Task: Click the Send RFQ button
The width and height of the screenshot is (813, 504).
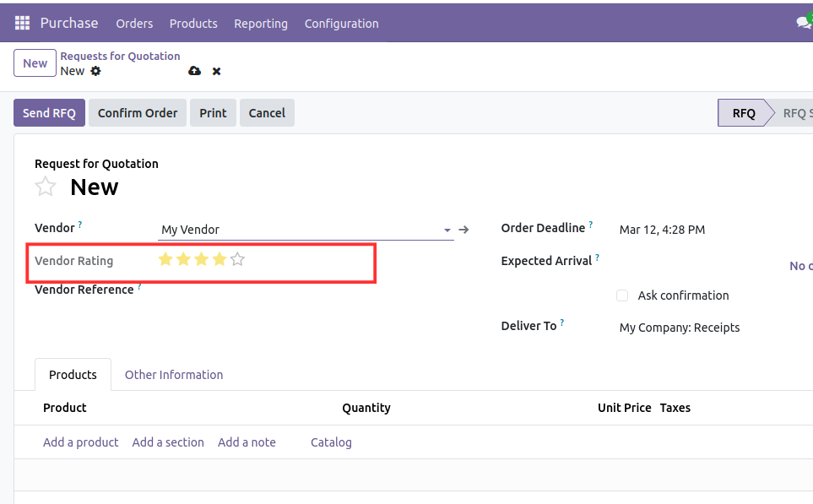Action: 49,112
